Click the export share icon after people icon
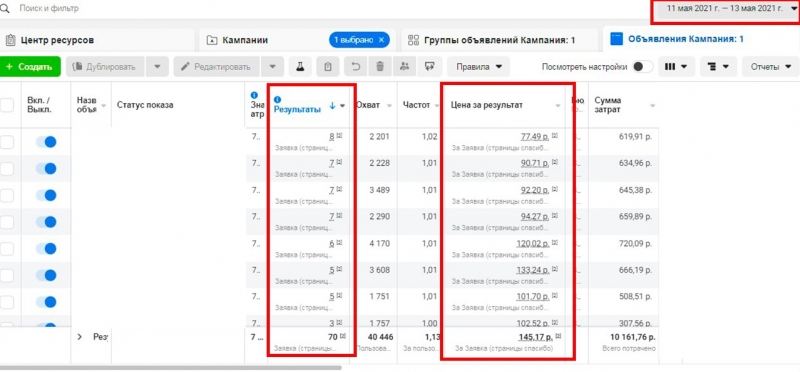Image resolution: width=800 pixels, height=372 pixels. point(430,67)
